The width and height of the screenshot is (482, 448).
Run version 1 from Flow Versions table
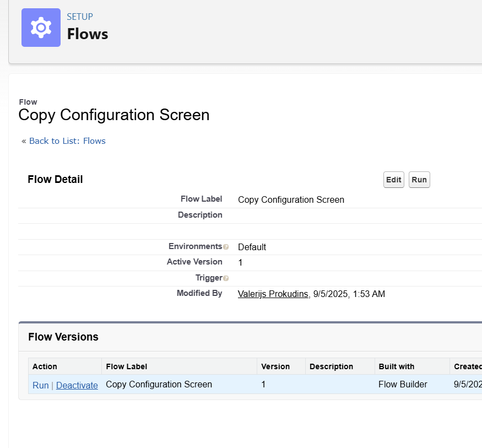pyautogui.click(x=41, y=385)
